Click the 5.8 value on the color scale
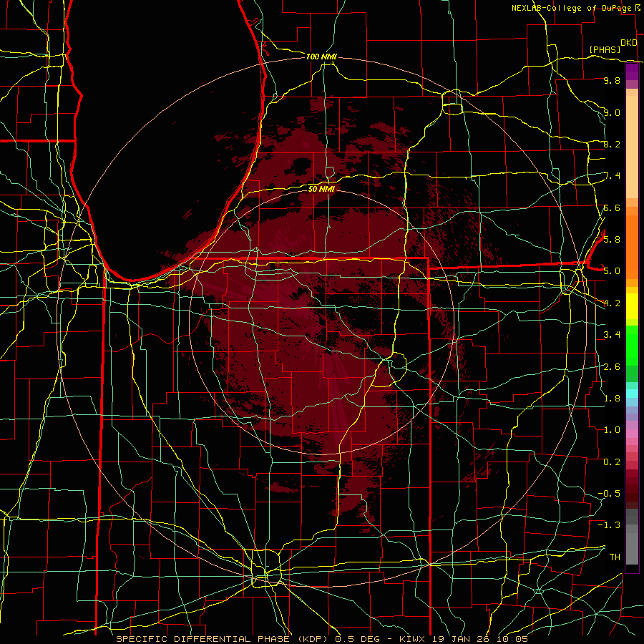644x644 pixels. click(x=612, y=239)
